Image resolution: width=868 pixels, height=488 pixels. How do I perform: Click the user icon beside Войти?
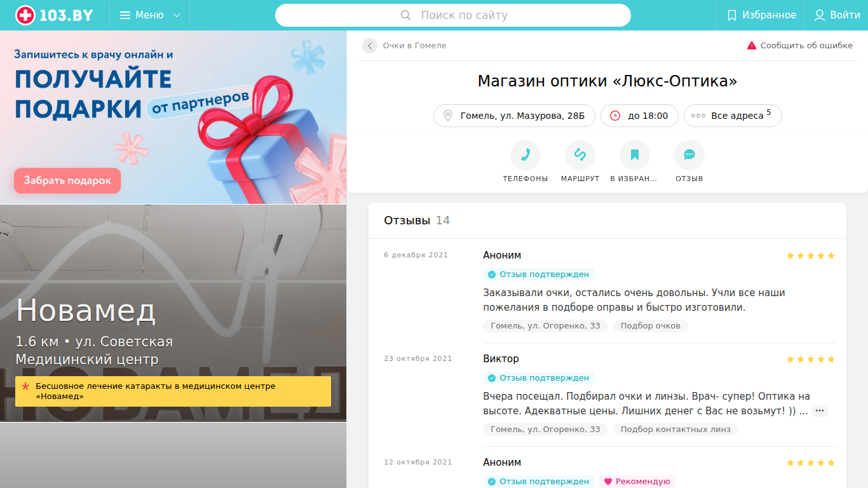pyautogui.click(x=820, y=15)
